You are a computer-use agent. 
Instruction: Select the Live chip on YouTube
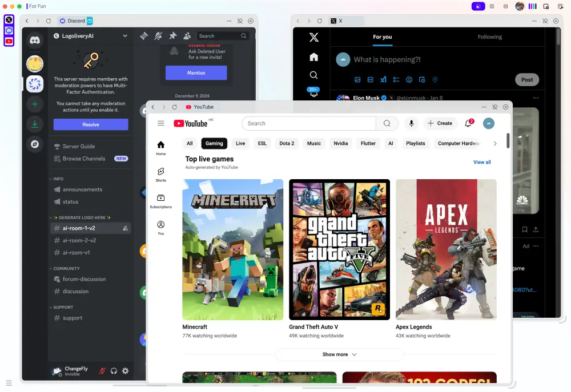[x=240, y=143]
